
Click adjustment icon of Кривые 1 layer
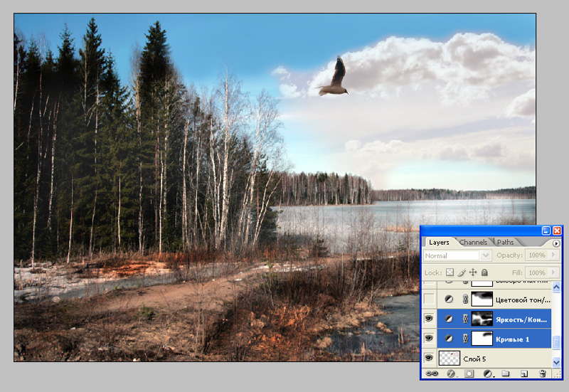[x=449, y=339]
